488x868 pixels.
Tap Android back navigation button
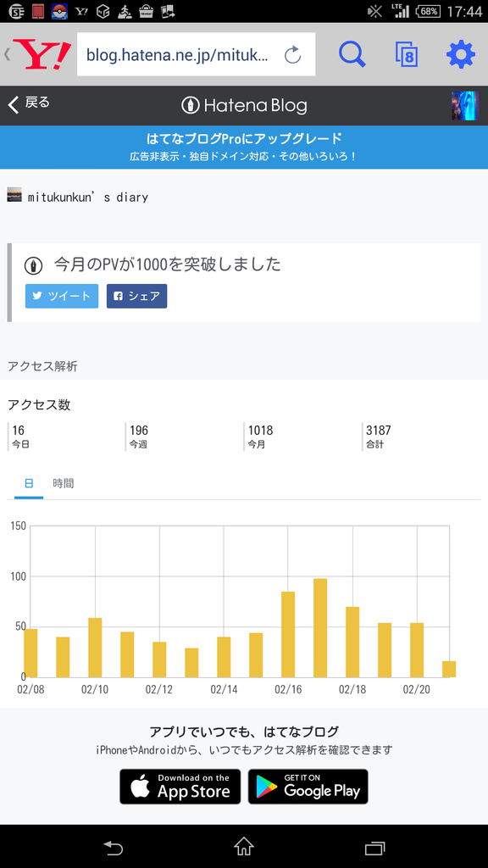113,847
